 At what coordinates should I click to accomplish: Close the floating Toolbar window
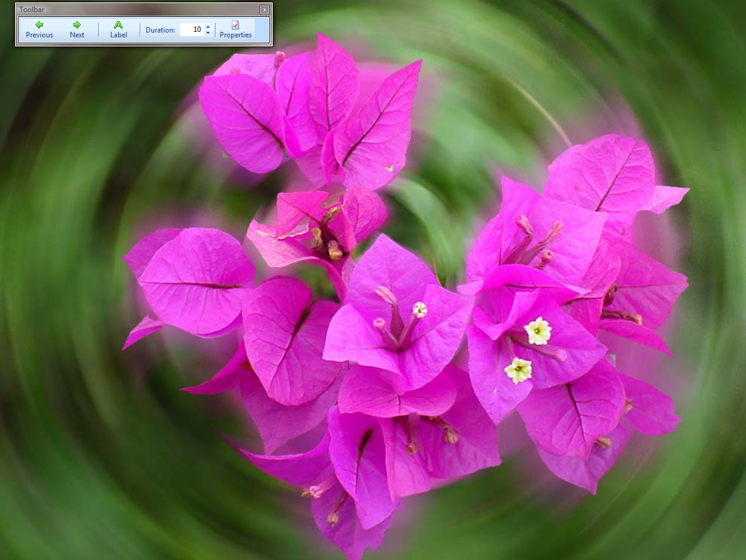[264, 10]
